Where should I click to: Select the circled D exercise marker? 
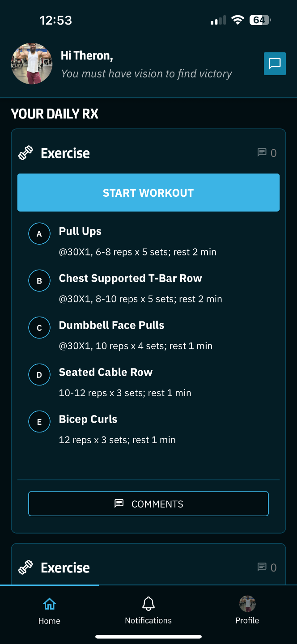(x=39, y=375)
